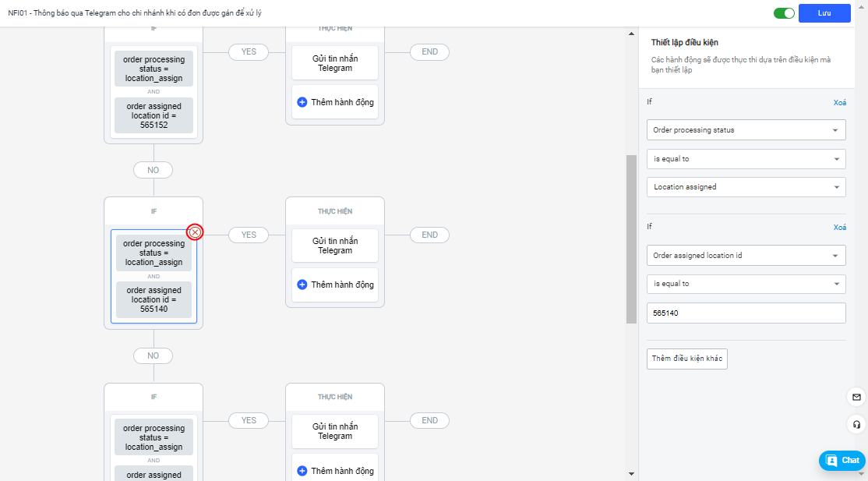Image resolution: width=868 pixels, height=481 pixels.
Task: Click the plus icon in top action block
Action: [302, 102]
